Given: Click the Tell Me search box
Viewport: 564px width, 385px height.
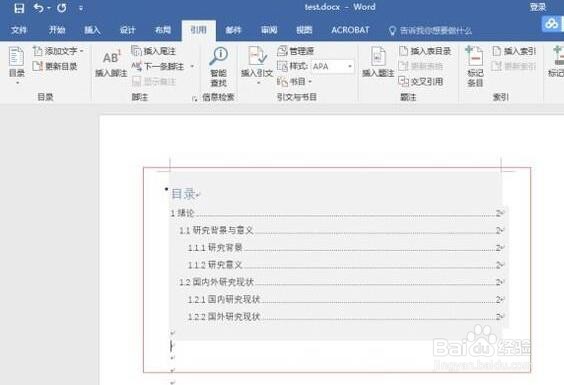Looking at the screenshot, I should [x=431, y=31].
